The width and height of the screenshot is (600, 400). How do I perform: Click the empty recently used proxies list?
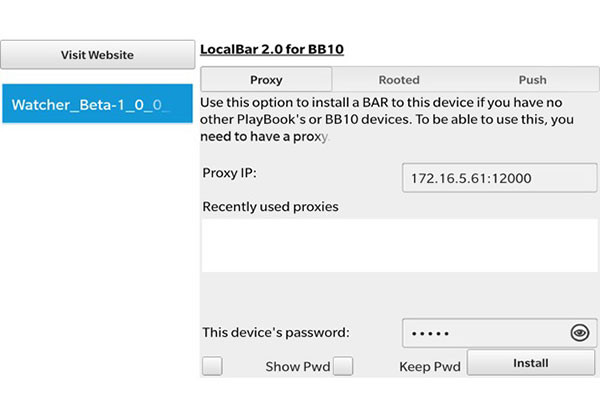coord(399,245)
